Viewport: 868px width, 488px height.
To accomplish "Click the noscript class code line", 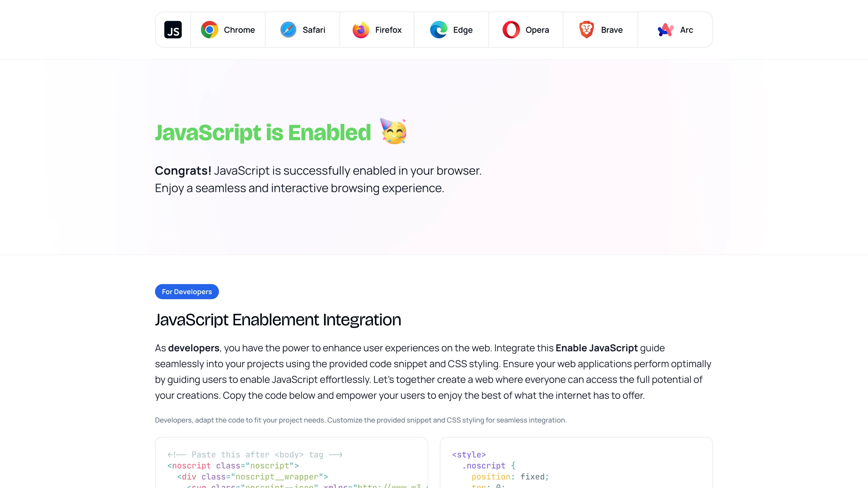I will tap(233, 466).
